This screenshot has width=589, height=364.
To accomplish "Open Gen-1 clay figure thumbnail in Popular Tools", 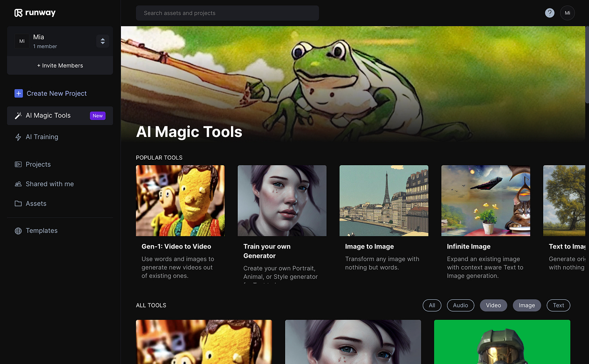I will (x=180, y=201).
